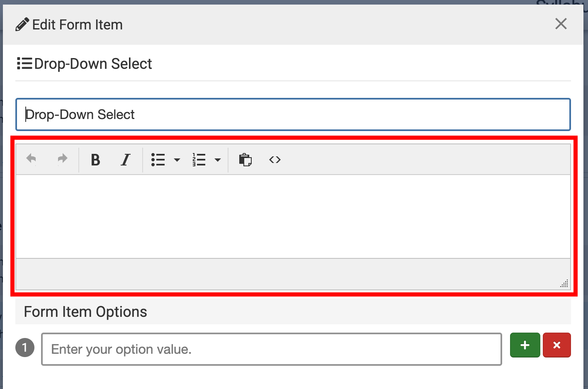
Task: Open the source code view
Action: (x=275, y=160)
